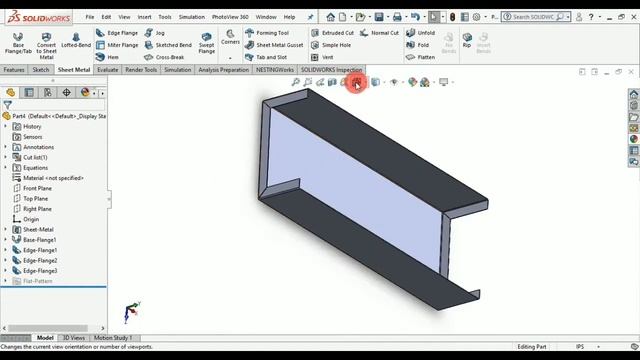Open the SOLIDWORKS Inspection tab
The height and width of the screenshot is (360, 640).
tap(331, 70)
